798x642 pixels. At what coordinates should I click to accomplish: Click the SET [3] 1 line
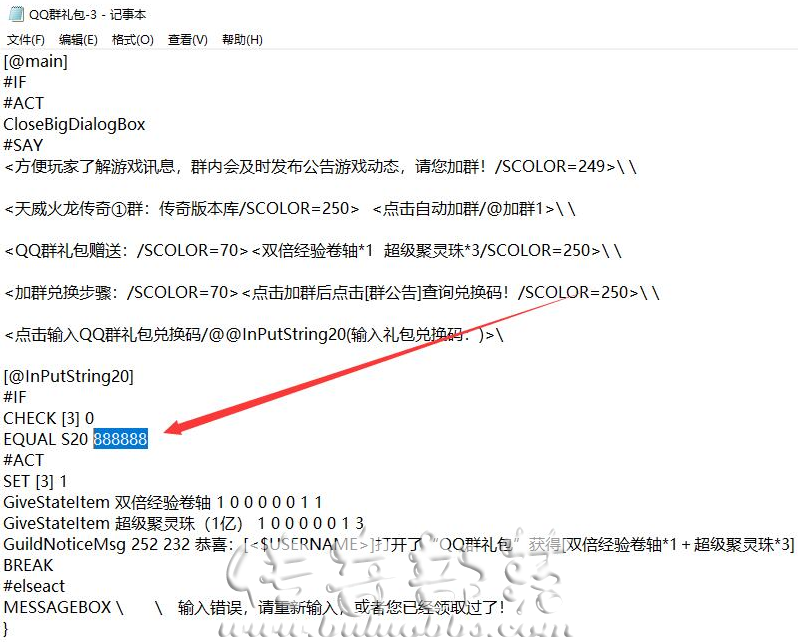coord(35,482)
